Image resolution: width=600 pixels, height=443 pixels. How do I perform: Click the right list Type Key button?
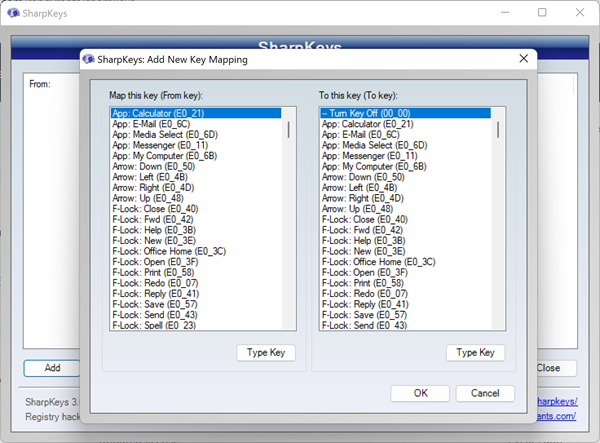pos(475,352)
